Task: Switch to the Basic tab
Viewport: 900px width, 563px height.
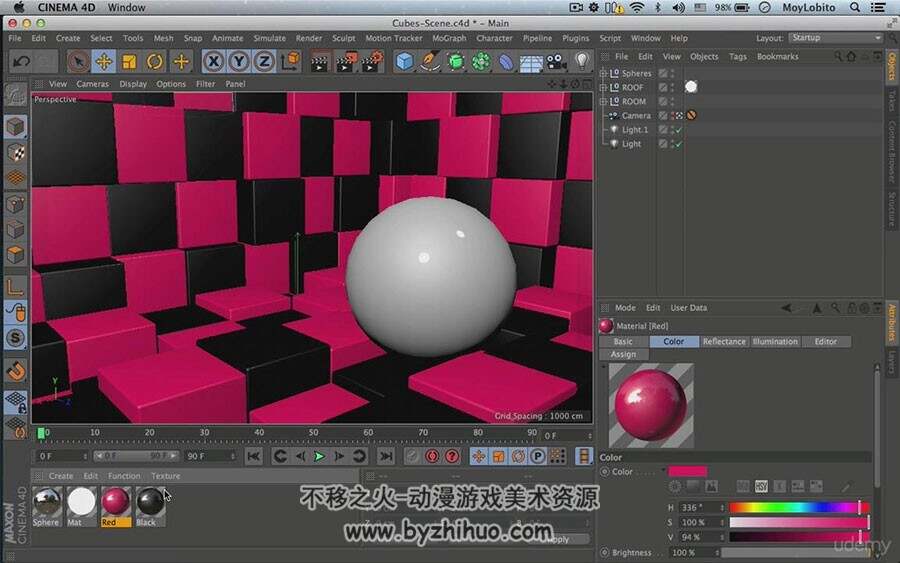Action: [x=623, y=341]
